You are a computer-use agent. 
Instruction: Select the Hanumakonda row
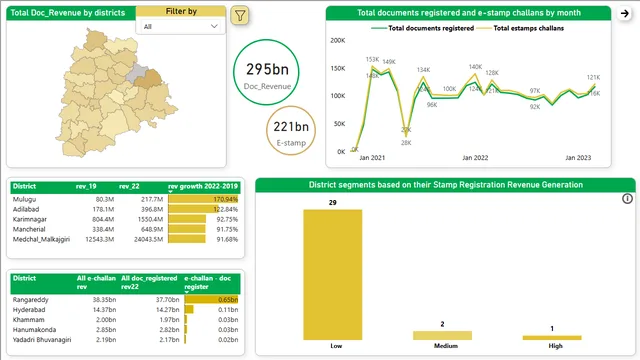point(125,330)
